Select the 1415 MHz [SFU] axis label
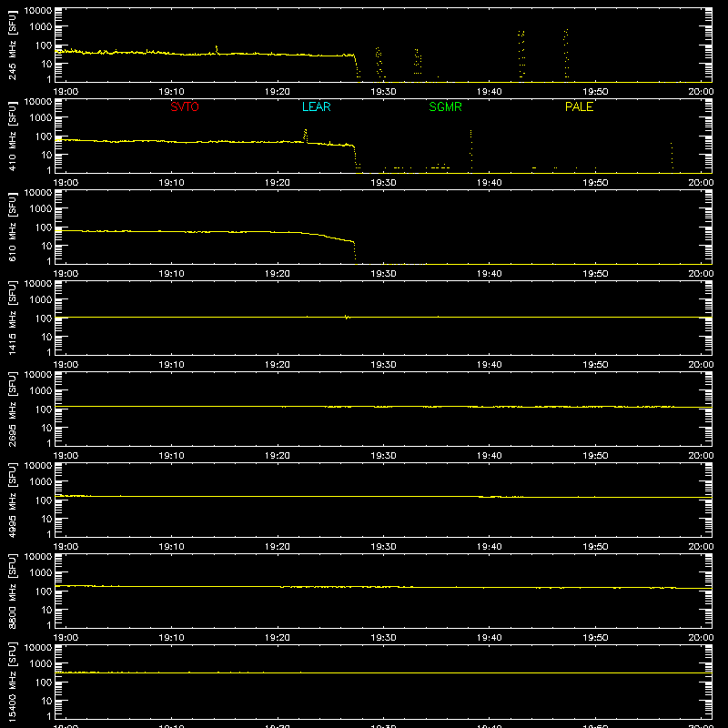Viewport: 728px width, 728px height. [12, 318]
